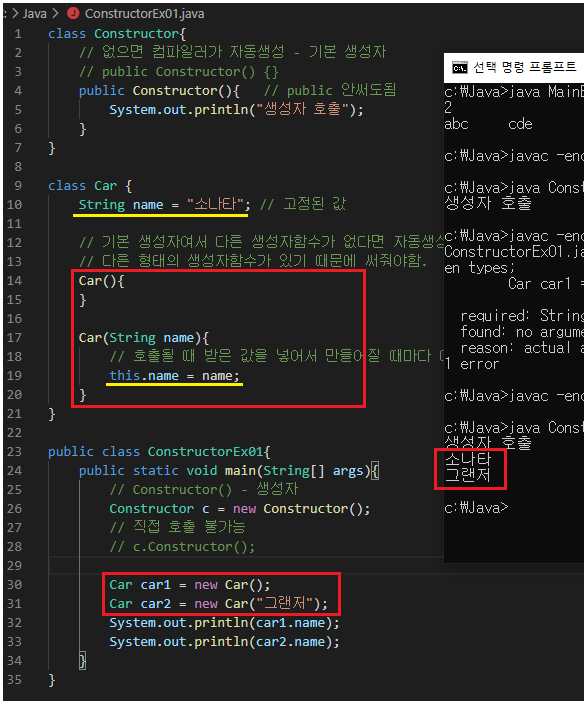588x704 pixels.
Task: Expand the chevron before the Java breadcrumb
Action: pyautogui.click(x=15, y=13)
